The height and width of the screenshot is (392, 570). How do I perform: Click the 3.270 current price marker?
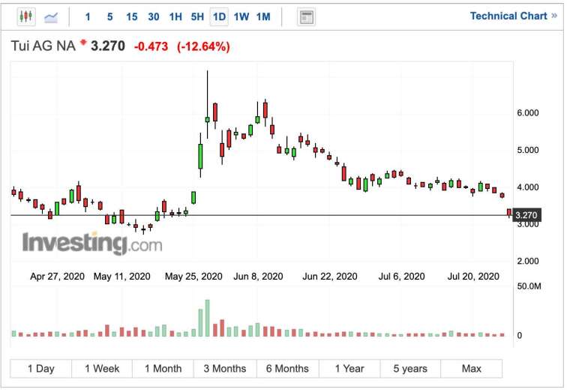[526, 215]
